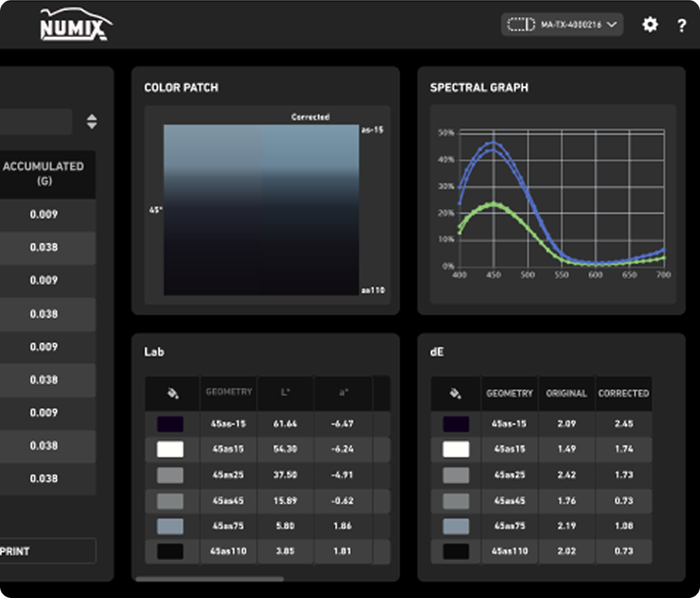Select the 45as45 swatch in Lab table

coord(170,501)
